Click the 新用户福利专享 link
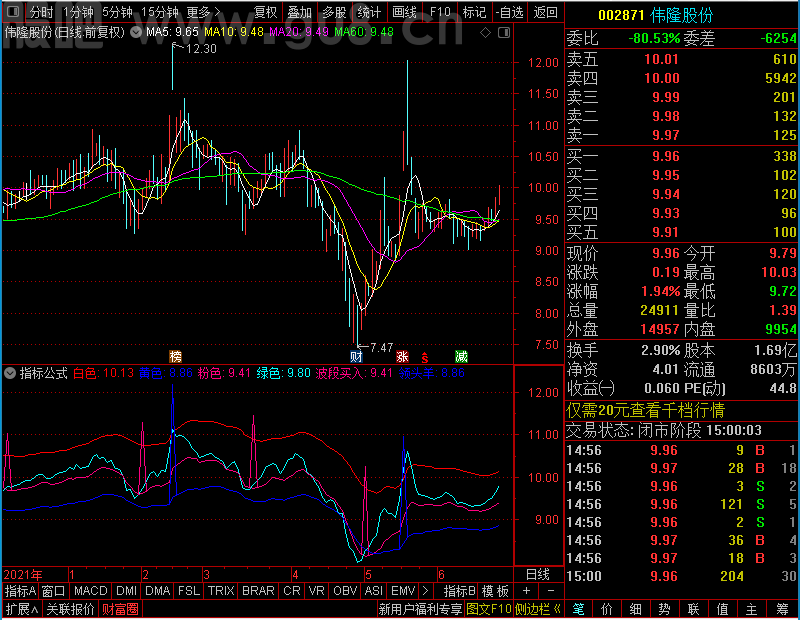Viewport: 800px width, 620px height. pos(420,609)
